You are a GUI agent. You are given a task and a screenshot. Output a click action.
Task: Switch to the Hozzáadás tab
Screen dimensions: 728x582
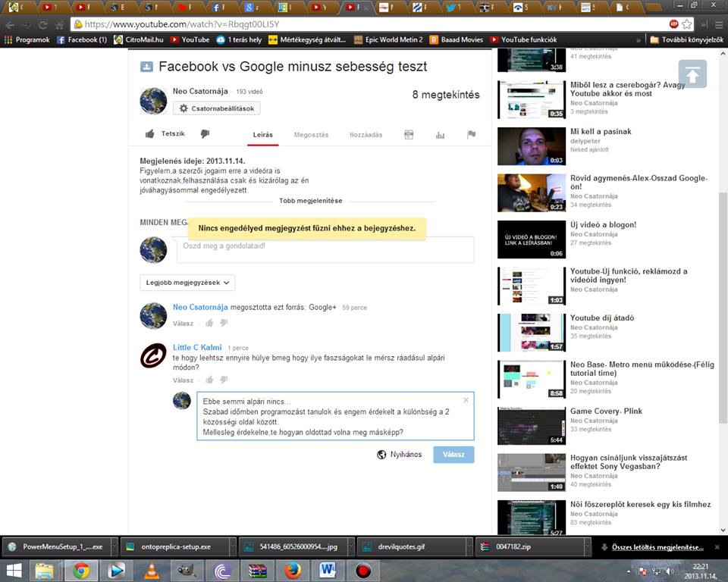coord(366,135)
